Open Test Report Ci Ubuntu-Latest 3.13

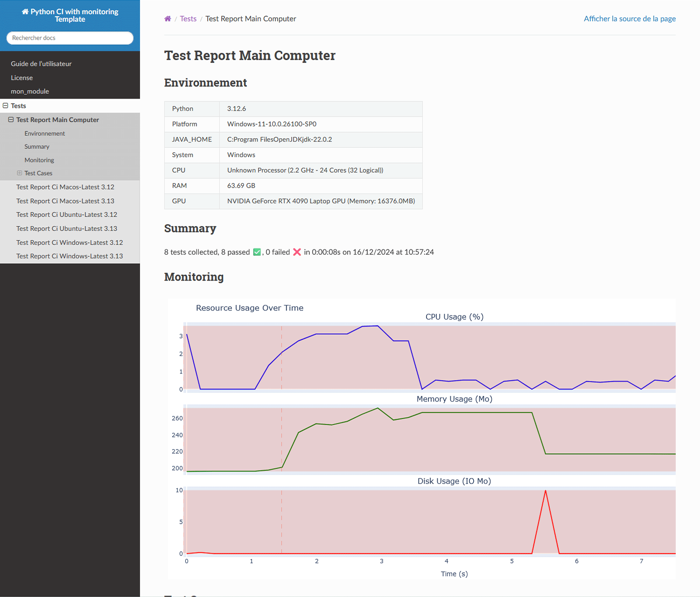(67, 229)
